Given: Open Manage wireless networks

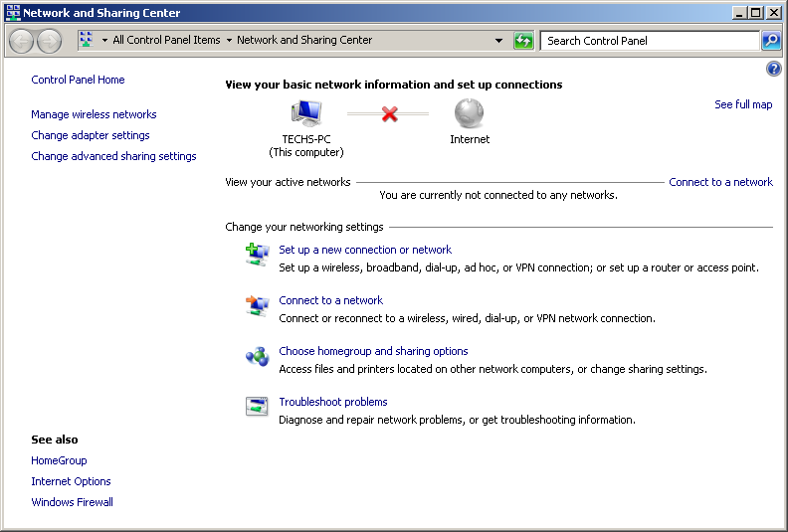Looking at the screenshot, I should coord(94,114).
